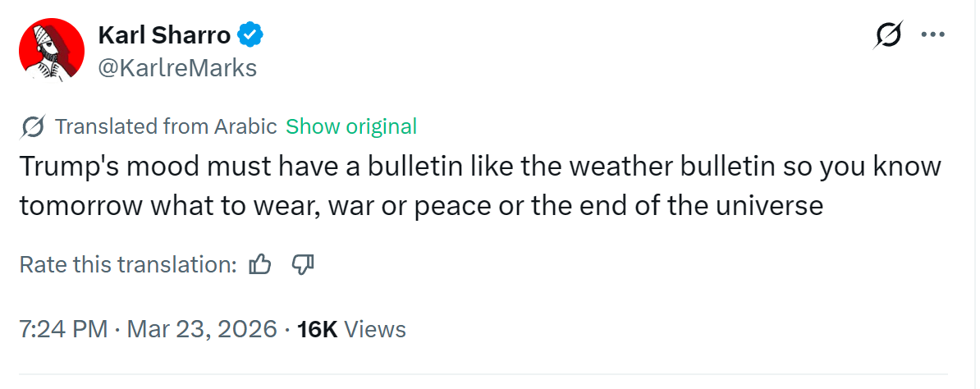Open the 7:24 PM post time
Viewport: 980px width, 389px height.
click(63, 329)
